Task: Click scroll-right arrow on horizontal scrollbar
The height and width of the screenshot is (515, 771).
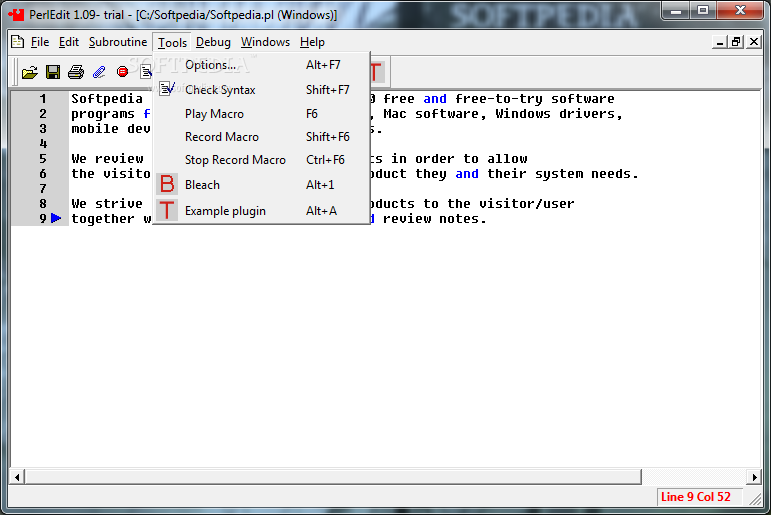Action: 754,477
